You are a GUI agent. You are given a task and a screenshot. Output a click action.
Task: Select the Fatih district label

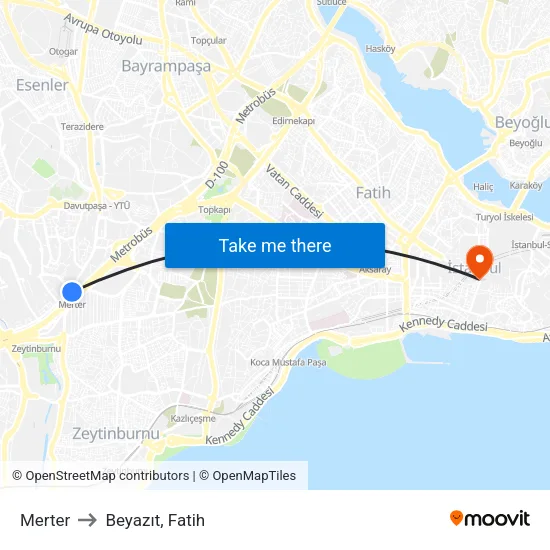coord(373,193)
